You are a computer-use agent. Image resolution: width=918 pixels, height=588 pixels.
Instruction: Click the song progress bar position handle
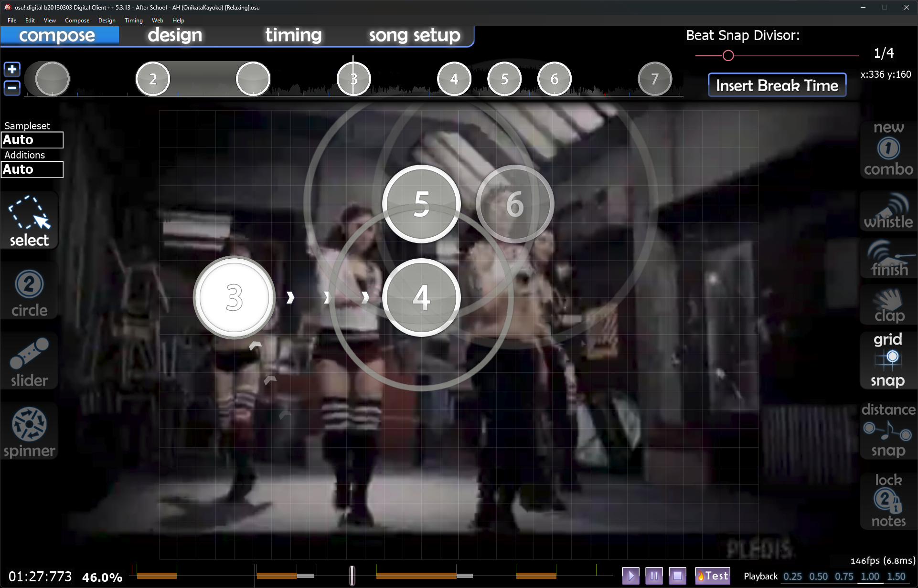[352, 576]
